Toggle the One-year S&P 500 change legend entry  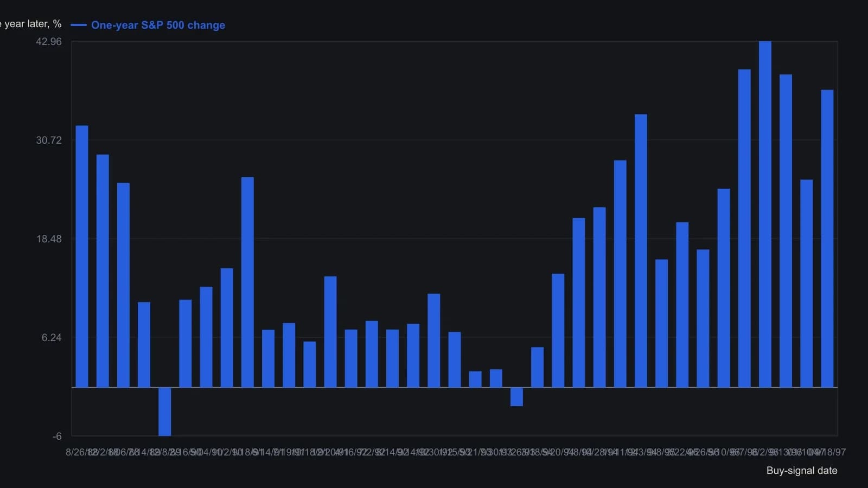click(148, 25)
